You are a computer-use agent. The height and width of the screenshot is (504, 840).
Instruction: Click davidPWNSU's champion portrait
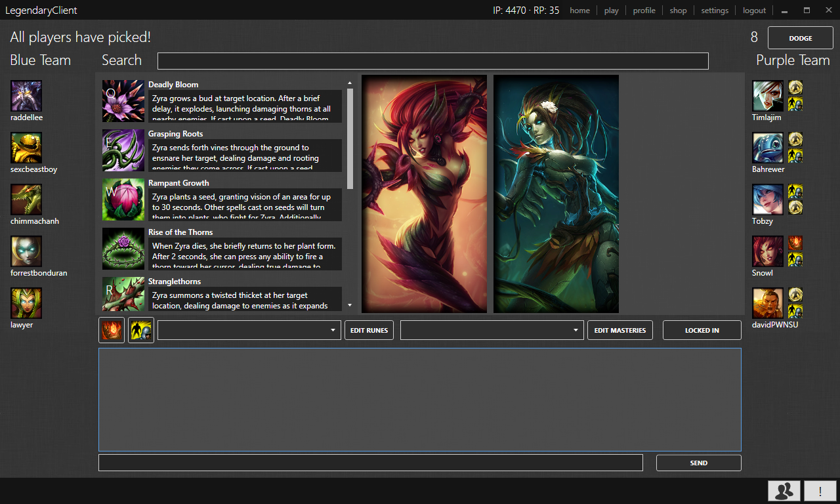coord(768,303)
